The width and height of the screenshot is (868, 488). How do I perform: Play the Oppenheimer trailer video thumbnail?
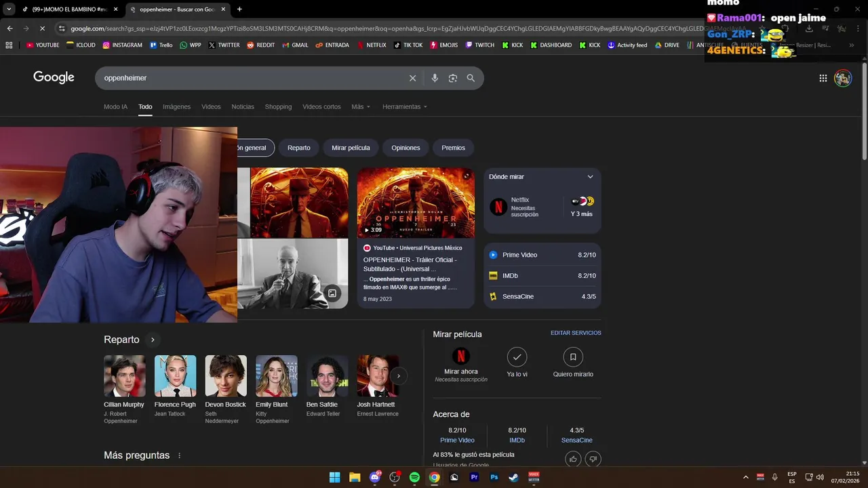point(416,203)
